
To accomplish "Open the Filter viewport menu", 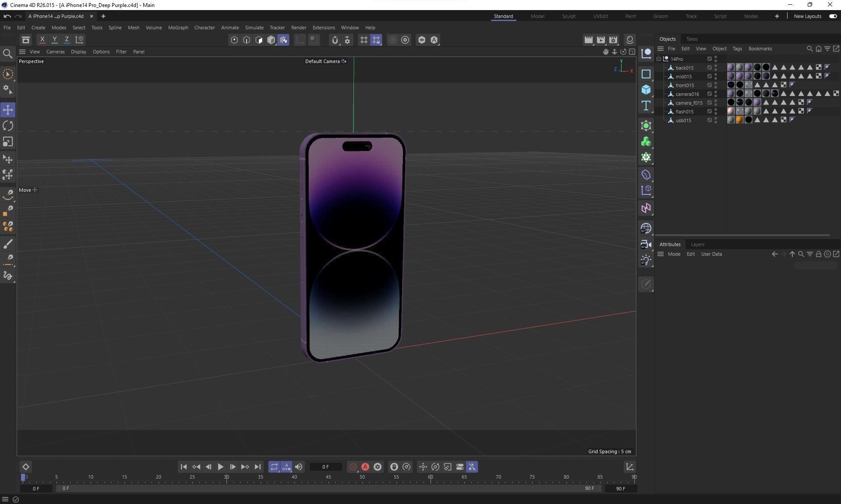I will [121, 52].
